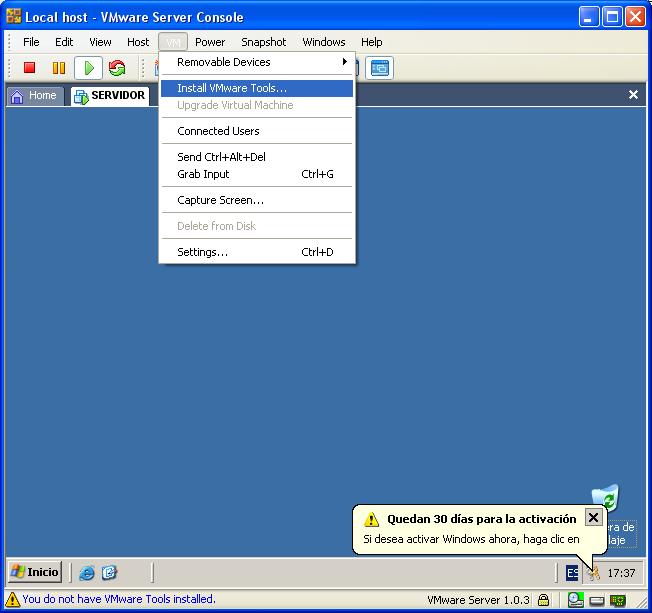Click the Recycle Bin desktop icon

tap(605, 499)
